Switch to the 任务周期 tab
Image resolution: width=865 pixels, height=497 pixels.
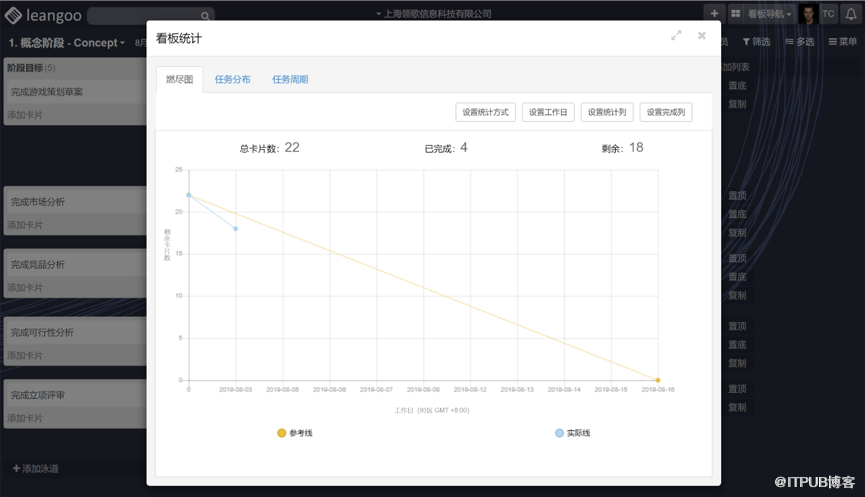coord(290,79)
